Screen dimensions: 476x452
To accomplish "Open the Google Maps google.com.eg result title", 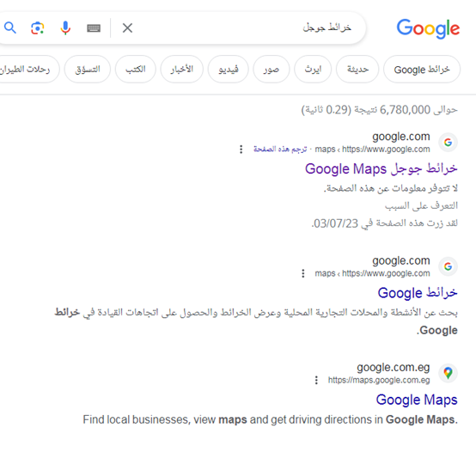I will click(417, 400).
